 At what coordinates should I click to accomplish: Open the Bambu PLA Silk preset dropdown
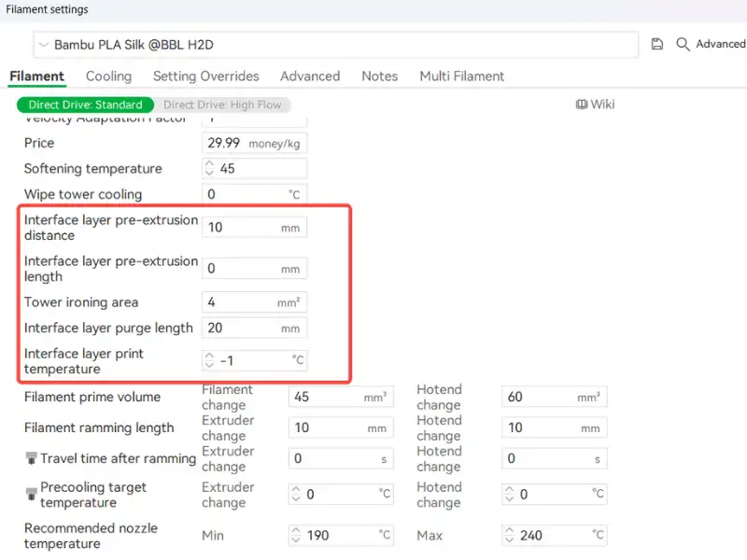tap(44, 45)
